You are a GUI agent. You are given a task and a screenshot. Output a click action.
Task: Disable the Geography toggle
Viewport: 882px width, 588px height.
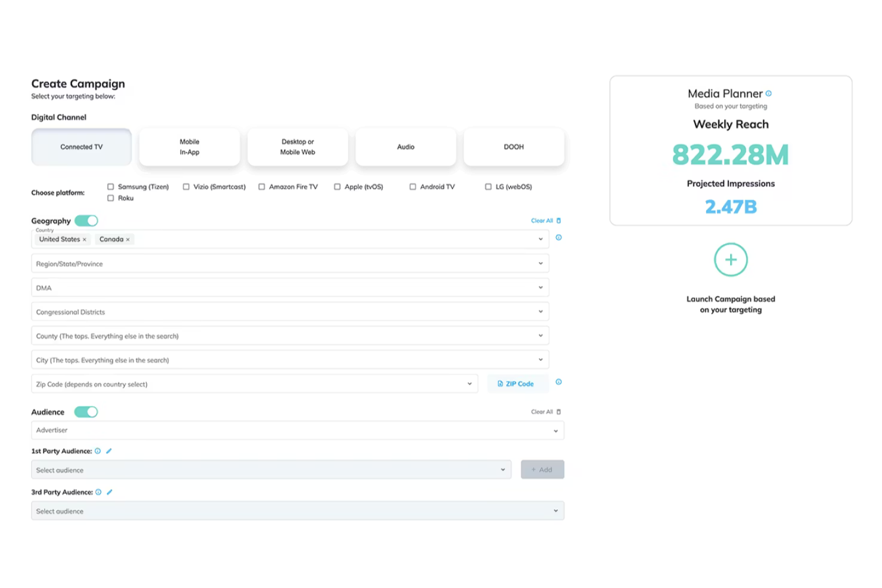click(x=86, y=220)
